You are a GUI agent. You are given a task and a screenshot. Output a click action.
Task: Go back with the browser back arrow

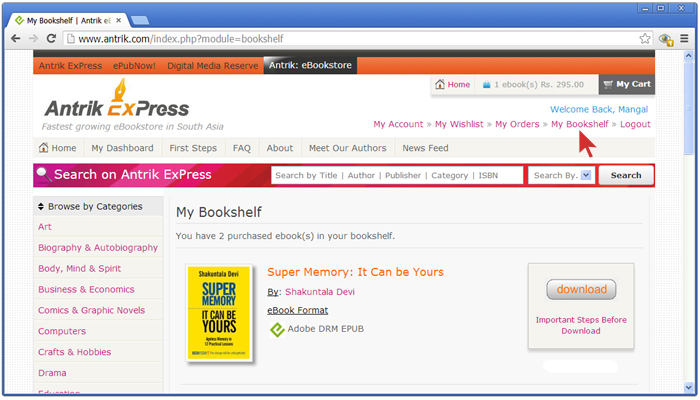tap(16, 38)
